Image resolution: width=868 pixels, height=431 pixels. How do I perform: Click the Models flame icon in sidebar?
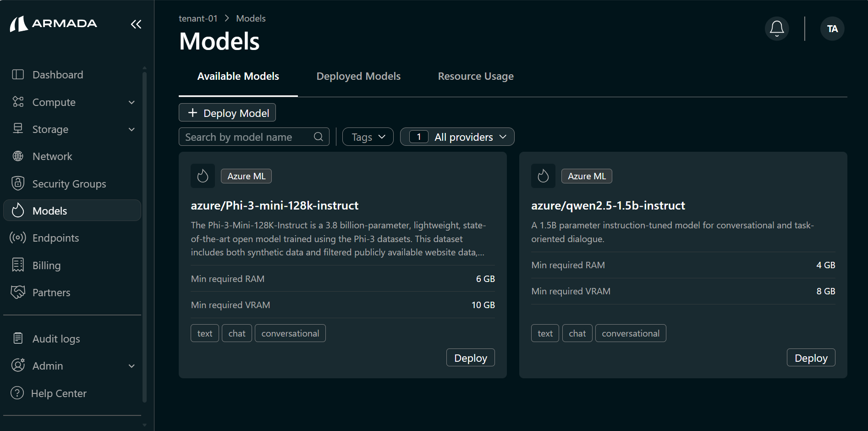18,210
